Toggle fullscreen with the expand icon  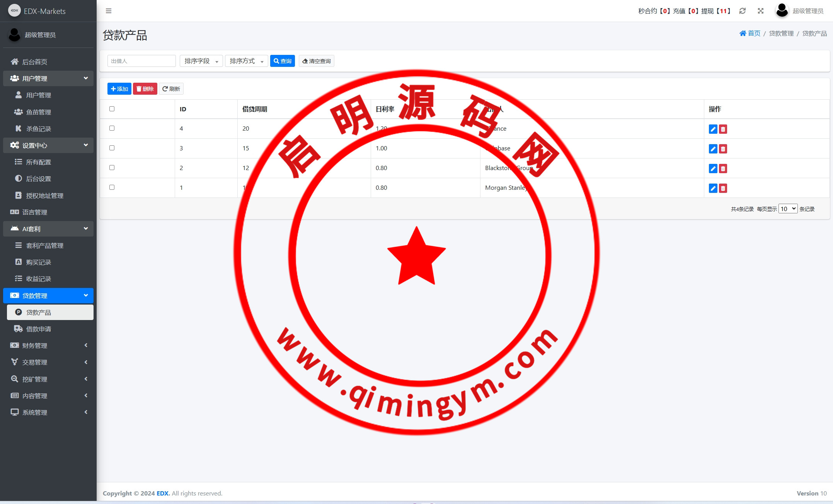point(760,11)
